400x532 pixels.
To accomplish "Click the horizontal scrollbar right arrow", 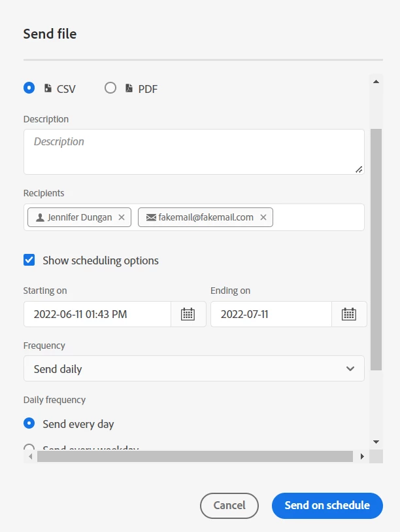I will pos(362,456).
